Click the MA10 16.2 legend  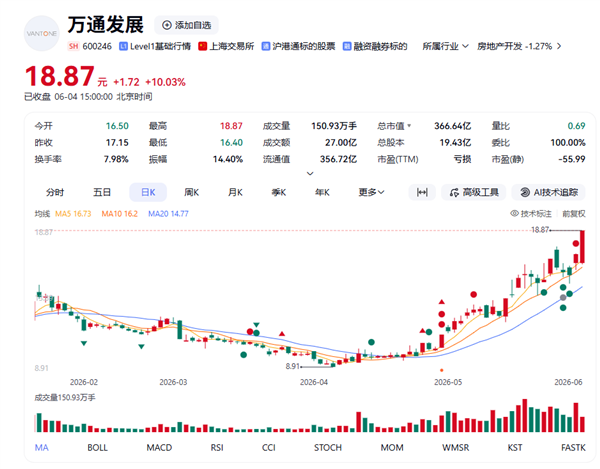pos(119,213)
